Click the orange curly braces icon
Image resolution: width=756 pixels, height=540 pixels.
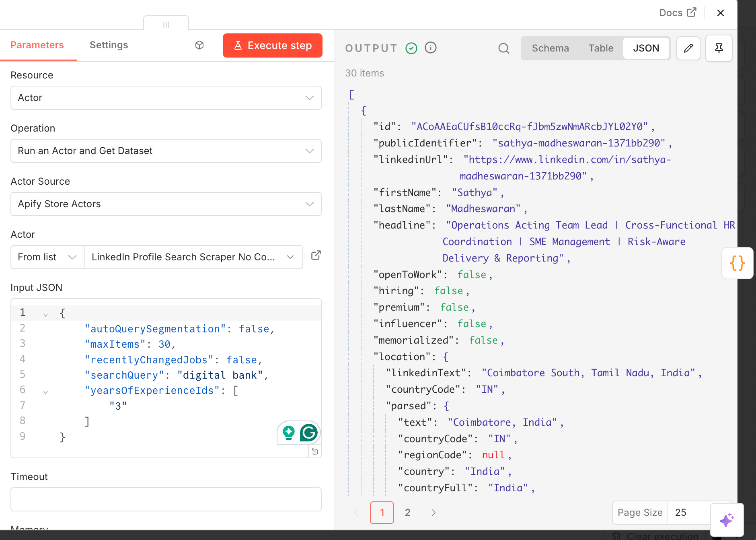(x=737, y=263)
